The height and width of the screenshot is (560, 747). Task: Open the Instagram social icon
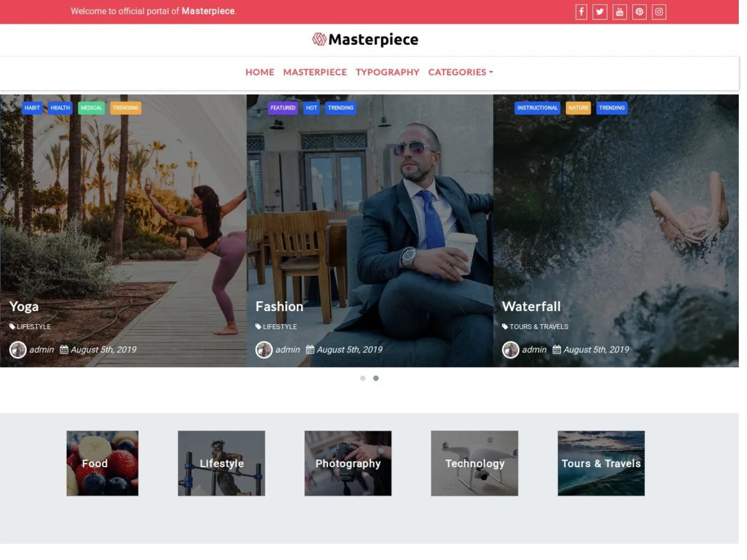659,12
